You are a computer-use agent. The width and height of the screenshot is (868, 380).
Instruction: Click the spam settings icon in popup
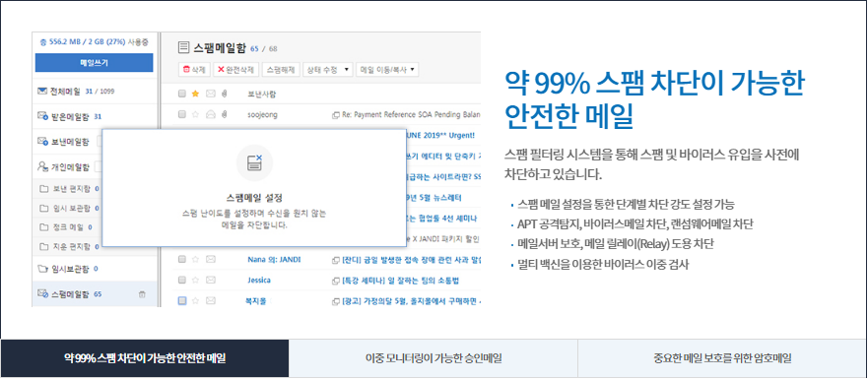(x=254, y=162)
